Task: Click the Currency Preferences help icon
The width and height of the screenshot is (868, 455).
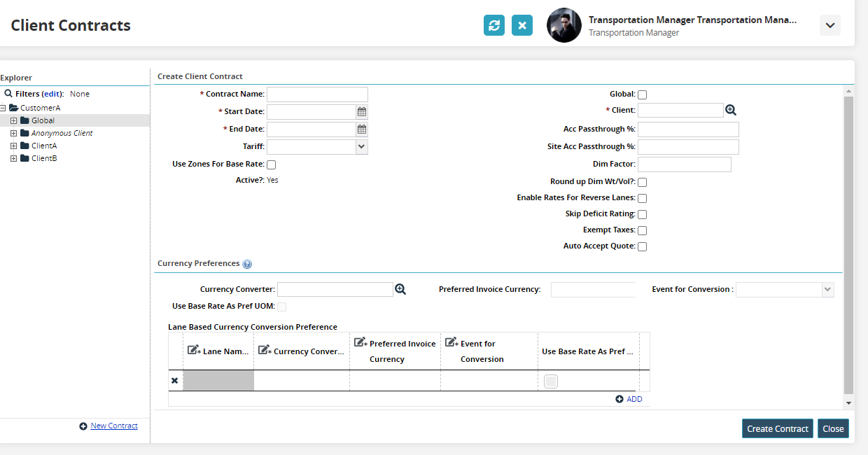Action: click(247, 264)
